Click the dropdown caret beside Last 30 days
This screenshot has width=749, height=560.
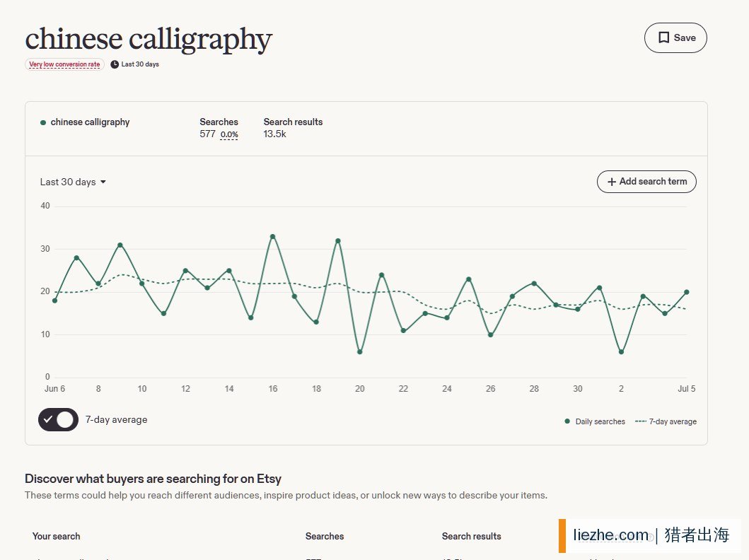103,182
